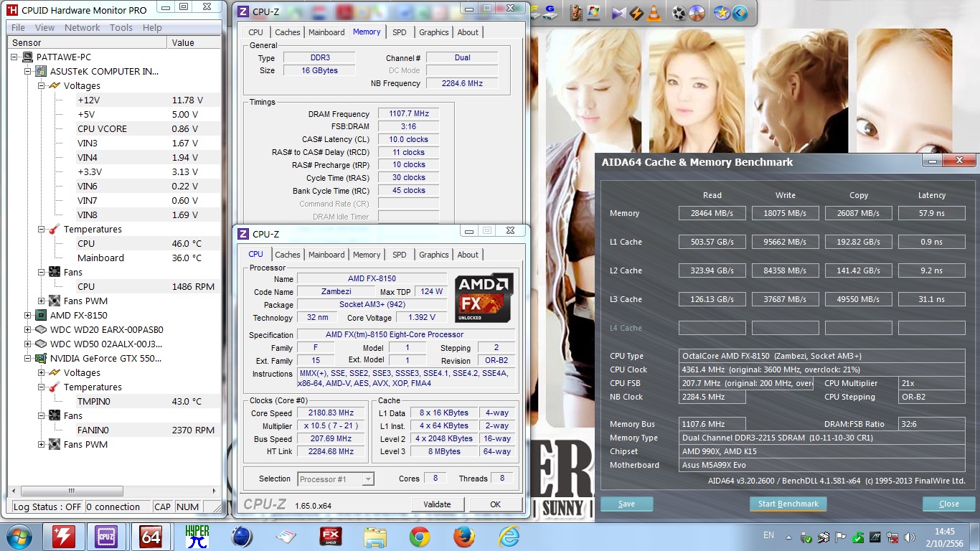Expand the WDC WD20 EARX drive node
Image resolution: width=980 pixels, height=551 pixels.
point(28,329)
